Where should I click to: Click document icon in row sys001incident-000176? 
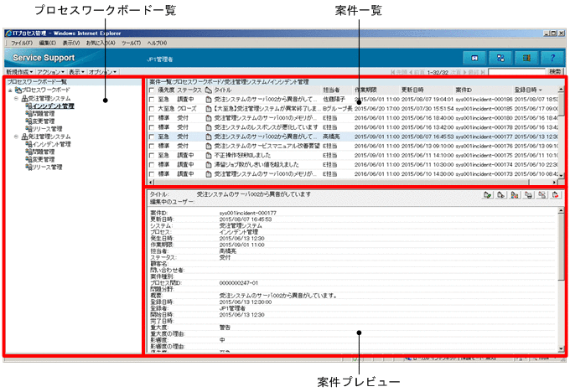click(x=209, y=146)
